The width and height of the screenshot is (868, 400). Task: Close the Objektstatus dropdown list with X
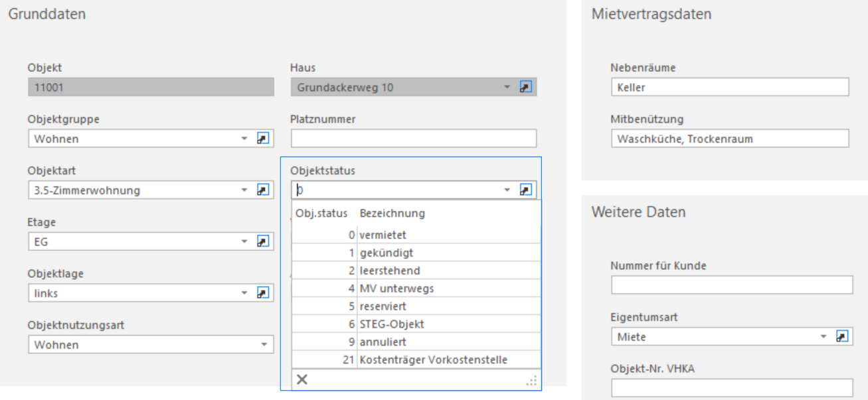coord(302,379)
